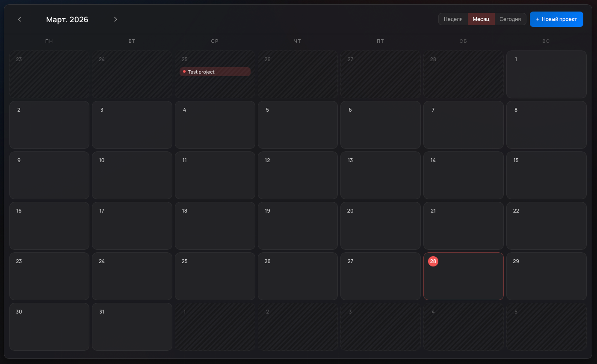Click the Сегодня button
This screenshot has width=597, height=364.
click(x=510, y=19)
